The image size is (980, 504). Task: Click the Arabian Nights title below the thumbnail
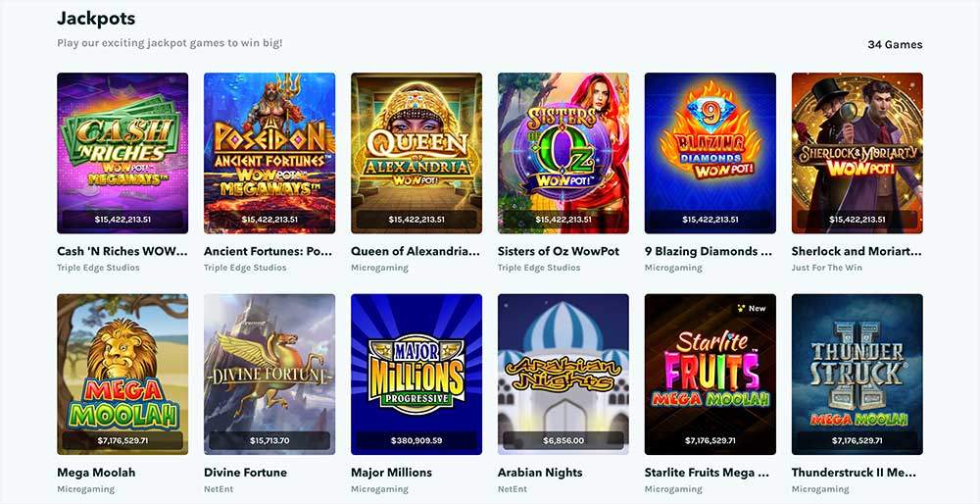(x=540, y=473)
